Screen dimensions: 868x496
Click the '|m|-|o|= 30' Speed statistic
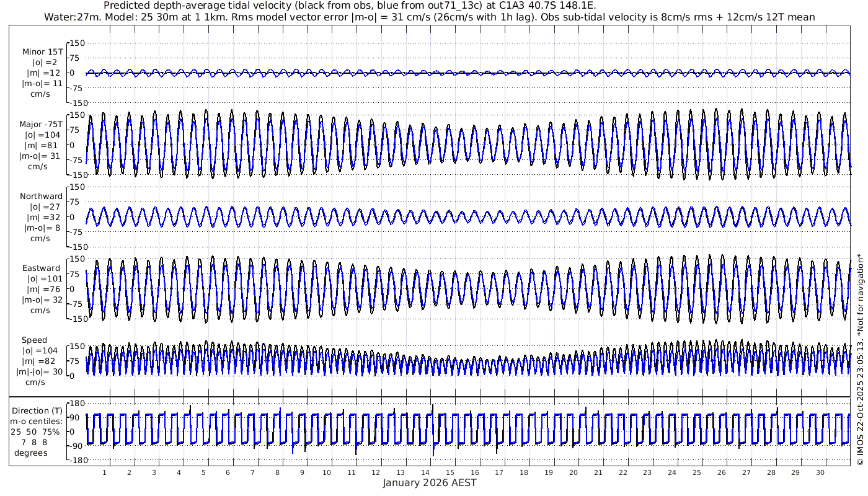[40, 372]
